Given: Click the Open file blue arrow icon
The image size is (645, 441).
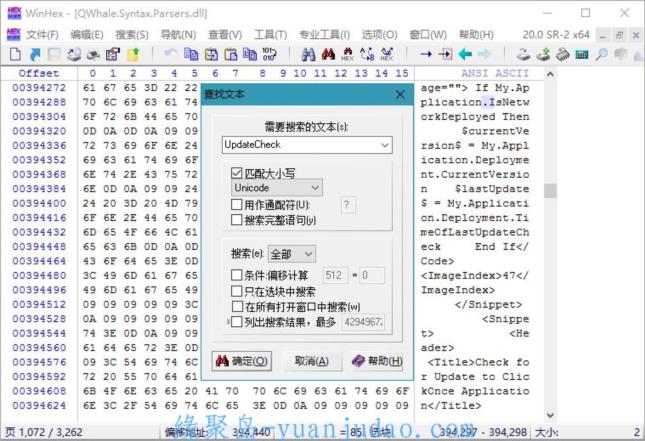Looking at the screenshot, I should pyautogui.click(x=35, y=54).
